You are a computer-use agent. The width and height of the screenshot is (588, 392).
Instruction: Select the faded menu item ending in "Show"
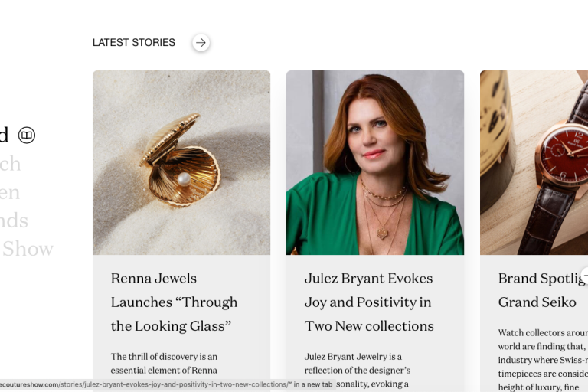28,249
